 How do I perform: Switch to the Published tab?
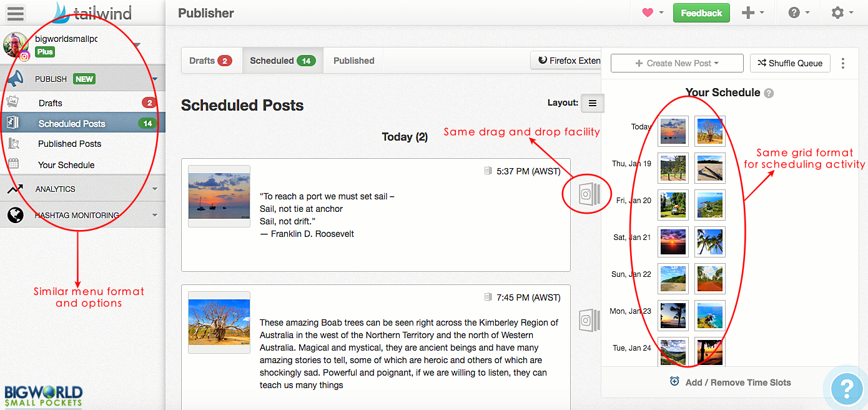pos(353,61)
